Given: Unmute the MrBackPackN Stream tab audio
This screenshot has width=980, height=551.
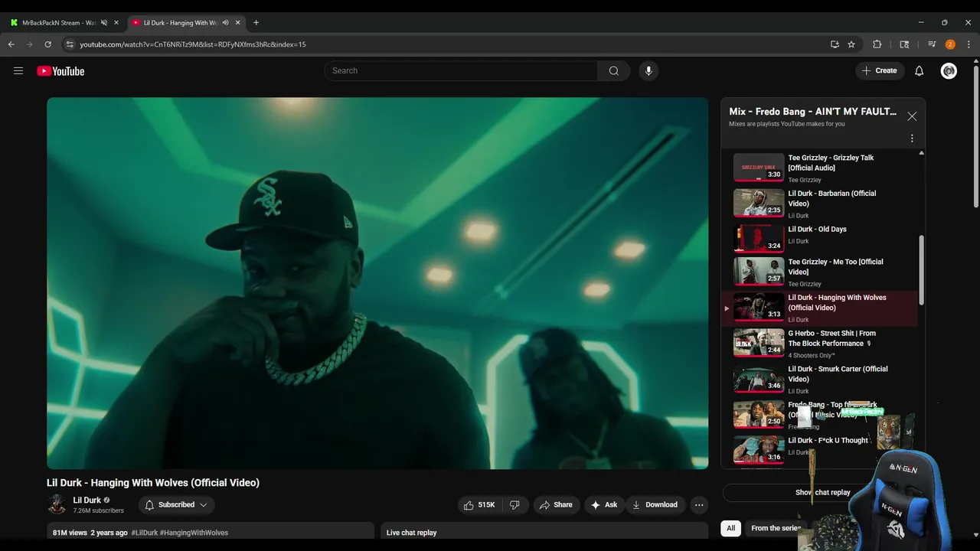Looking at the screenshot, I should pyautogui.click(x=104, y=23).
